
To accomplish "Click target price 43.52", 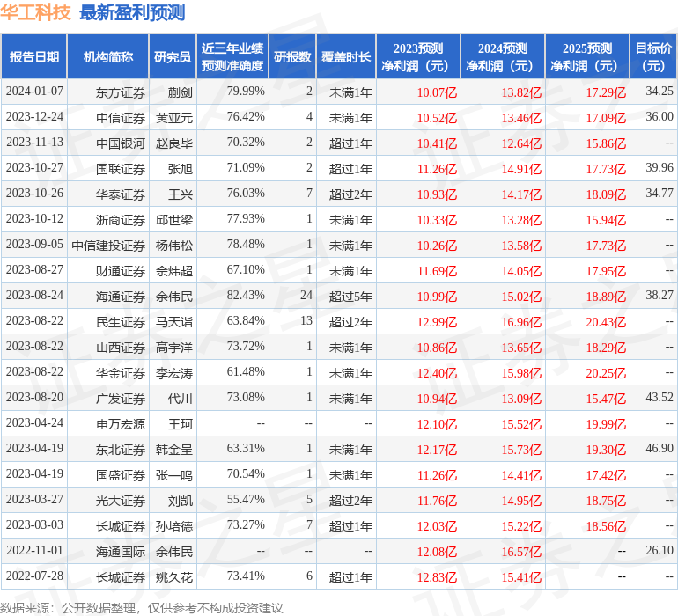I will tap(660, 397).
